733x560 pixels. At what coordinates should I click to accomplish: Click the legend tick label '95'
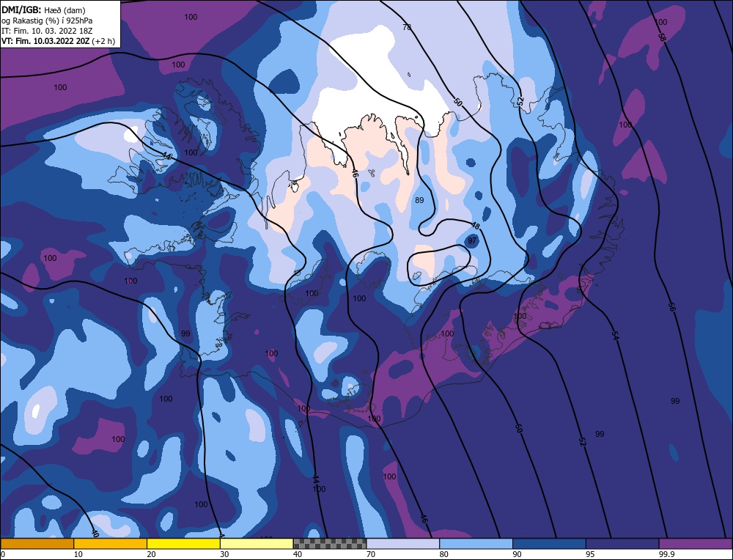590,554
